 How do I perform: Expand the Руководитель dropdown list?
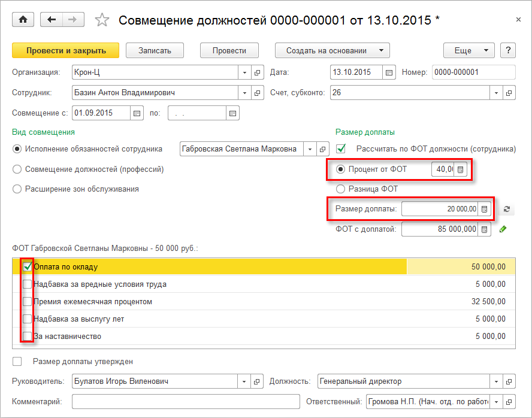pos(244,381)
